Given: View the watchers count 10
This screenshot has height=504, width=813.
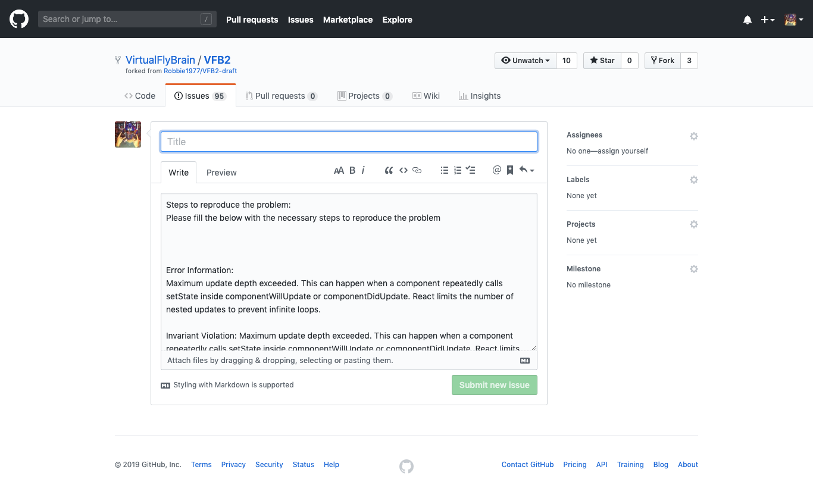Looking at the screenshot, I should point(567,61).
